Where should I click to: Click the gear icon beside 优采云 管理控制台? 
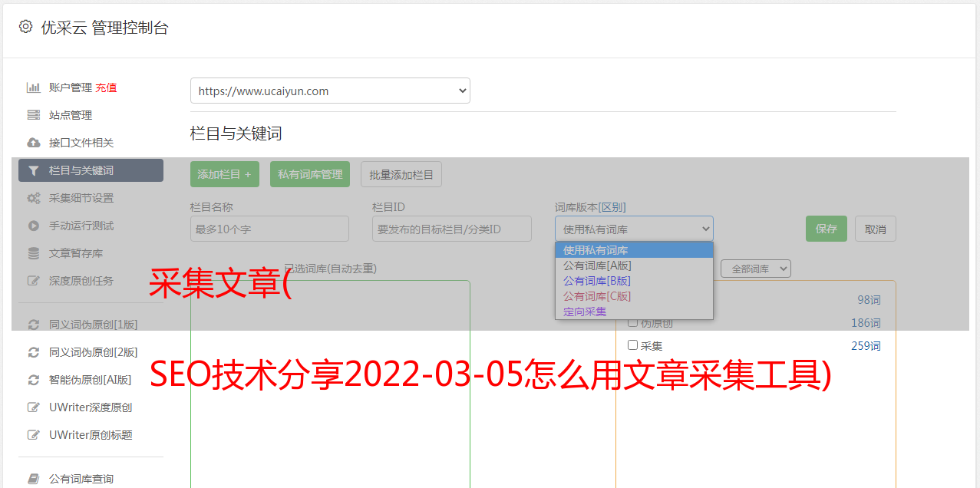25,27
